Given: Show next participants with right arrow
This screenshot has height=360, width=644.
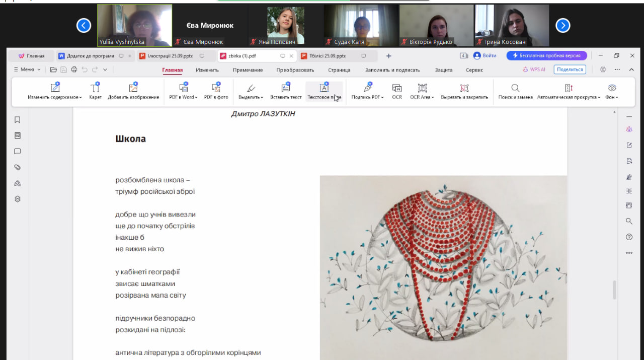Looking at the screenshot, I should tap(562, 25).
